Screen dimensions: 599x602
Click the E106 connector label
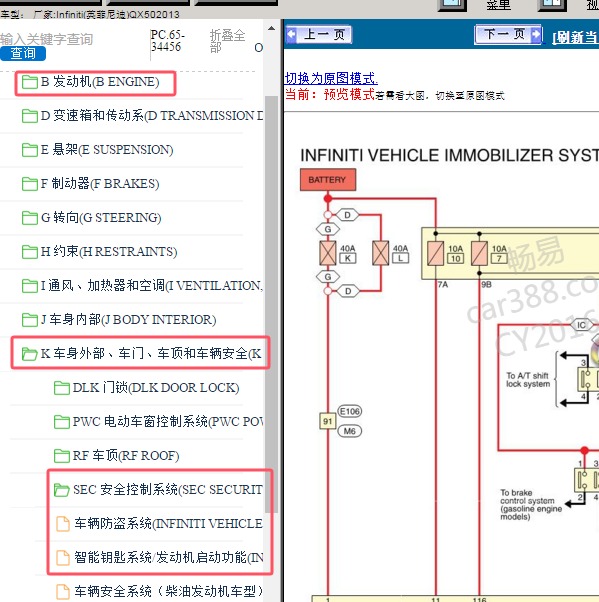(x=349, y=412)
